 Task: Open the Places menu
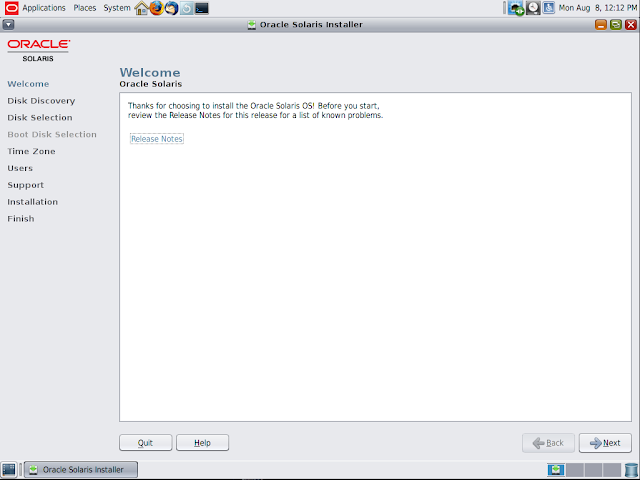point(84,8)
